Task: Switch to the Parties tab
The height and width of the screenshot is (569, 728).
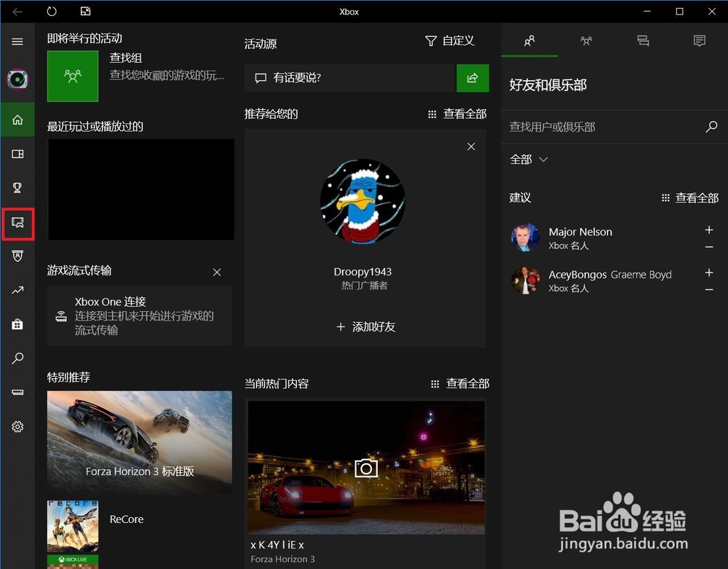Action: click(x=586, y=41)
